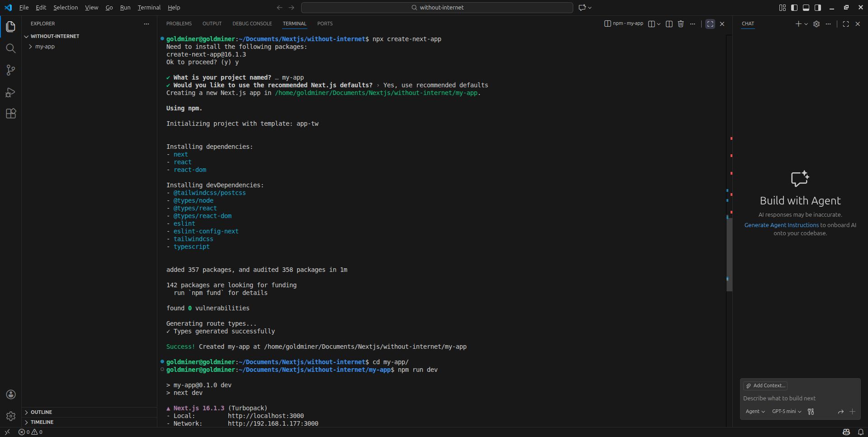Screen dimensions: 868x437
Task: Open the Source Control view
Action: pyautogui.click(x=10, y=70)
